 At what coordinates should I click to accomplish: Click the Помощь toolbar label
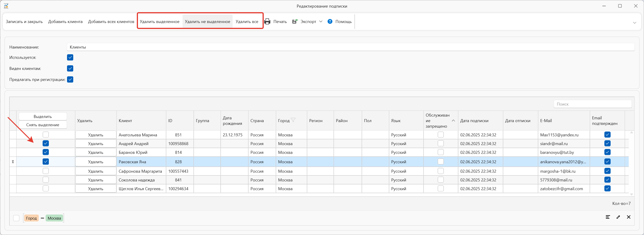pos(343,22)
